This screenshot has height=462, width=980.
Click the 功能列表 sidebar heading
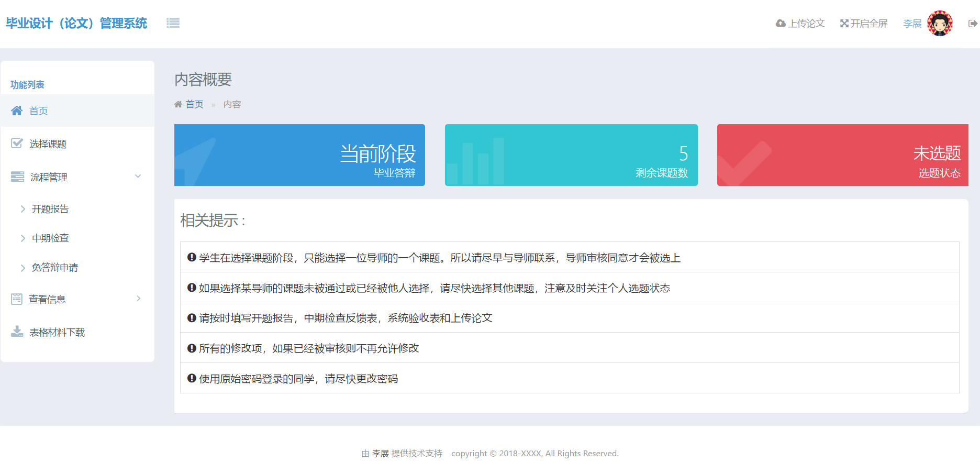click(x=27, y=84)
